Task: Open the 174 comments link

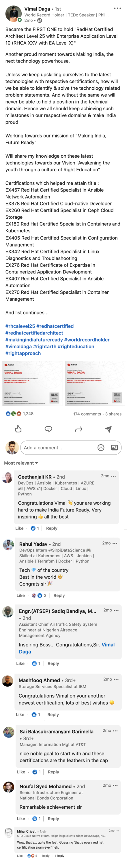Action: click(x=87, y=413)
